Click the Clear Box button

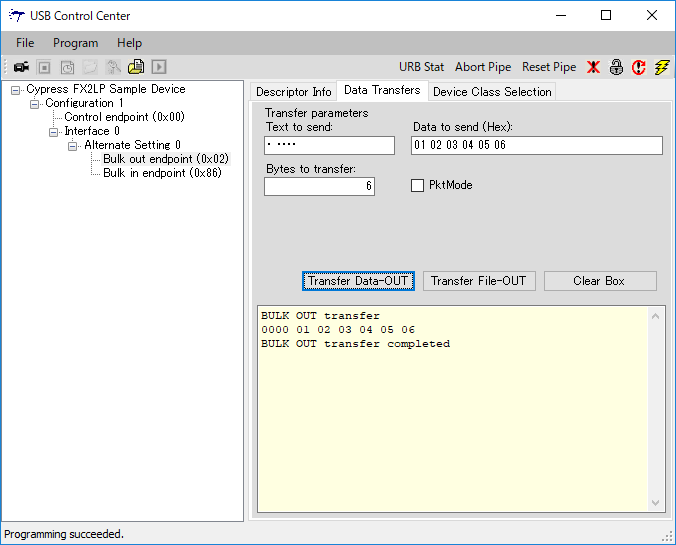[x=600, y=281]
